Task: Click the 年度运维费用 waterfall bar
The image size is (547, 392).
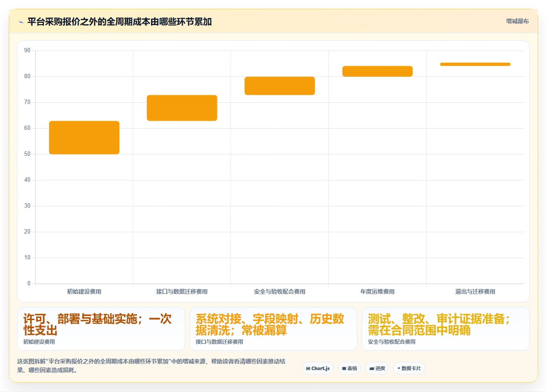Action: click(x=378, y=71)
